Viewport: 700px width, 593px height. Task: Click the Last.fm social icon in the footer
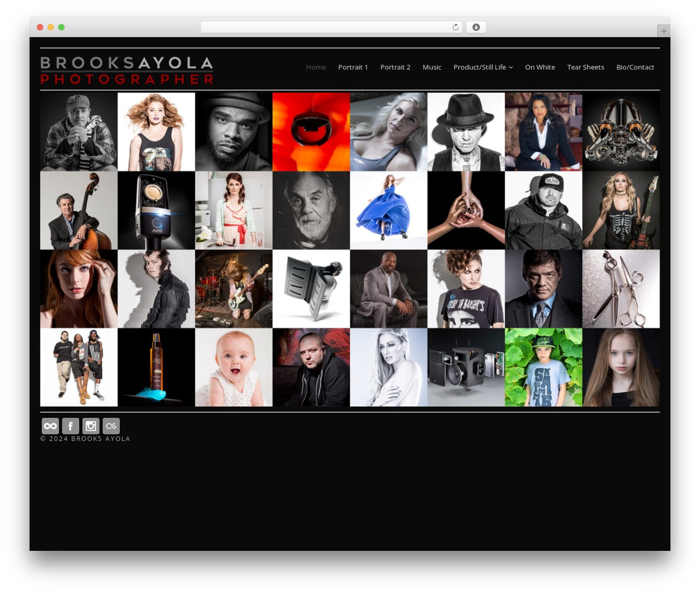[111, 426]
